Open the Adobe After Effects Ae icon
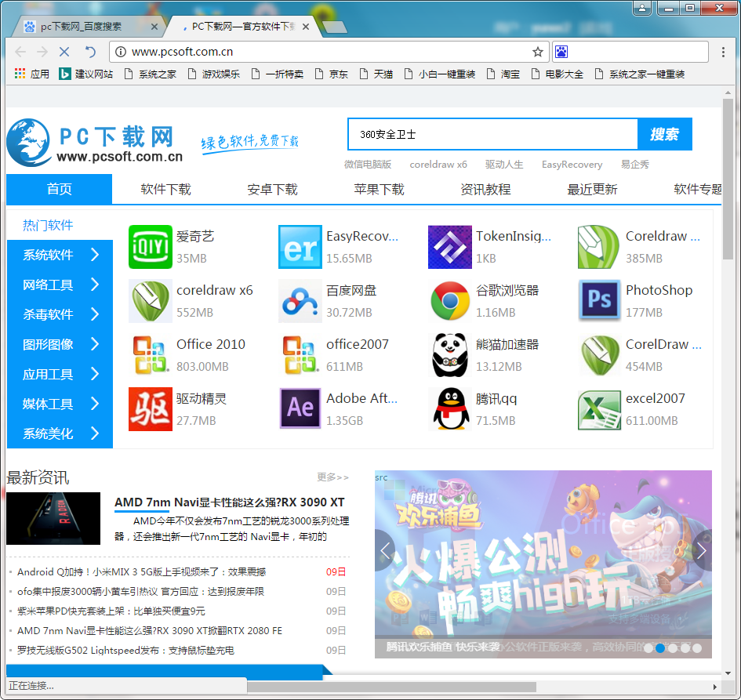Image resolution: width=741 pixels, height=700 pixels. (x=300, y=409)
